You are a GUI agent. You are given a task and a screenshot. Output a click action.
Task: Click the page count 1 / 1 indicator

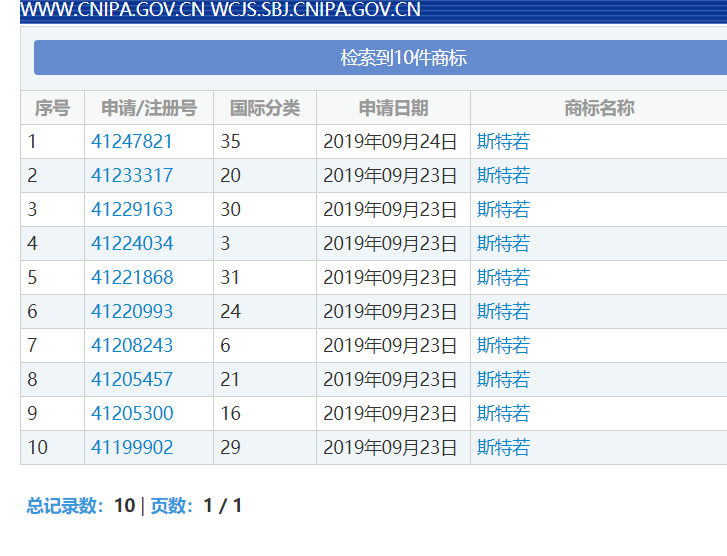(x=222, y=506)
